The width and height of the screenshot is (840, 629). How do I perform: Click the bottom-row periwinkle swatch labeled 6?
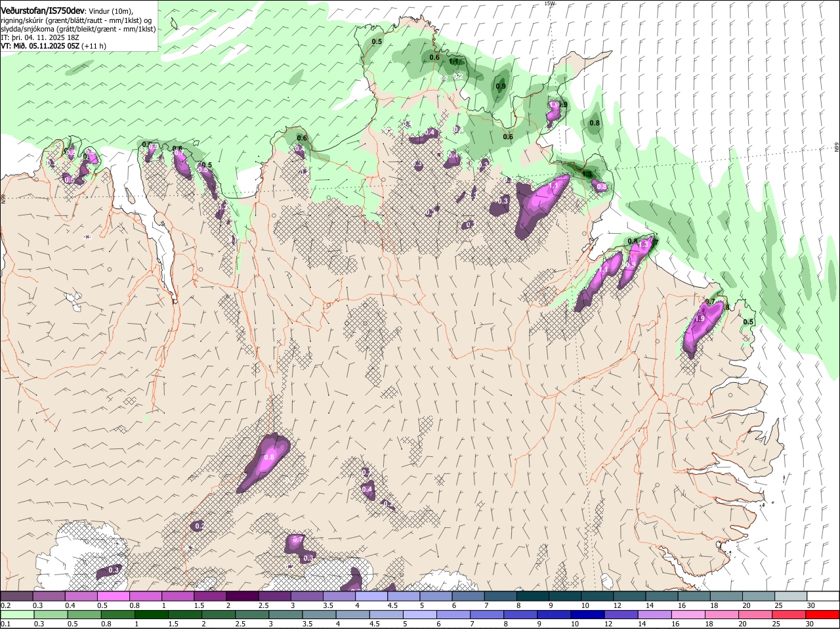pos(453,615)
